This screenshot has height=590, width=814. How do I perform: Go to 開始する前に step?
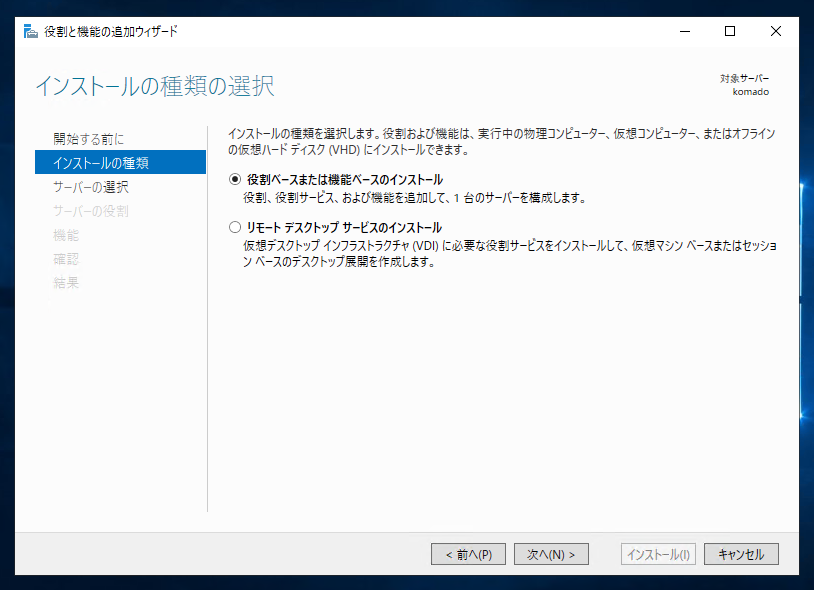[x=89, y=139]
